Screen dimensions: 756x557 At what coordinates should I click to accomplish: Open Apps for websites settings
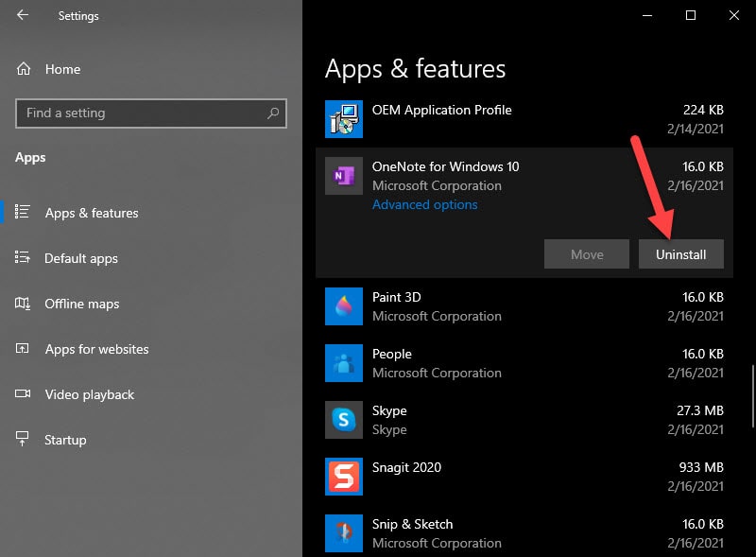point(97,350)
